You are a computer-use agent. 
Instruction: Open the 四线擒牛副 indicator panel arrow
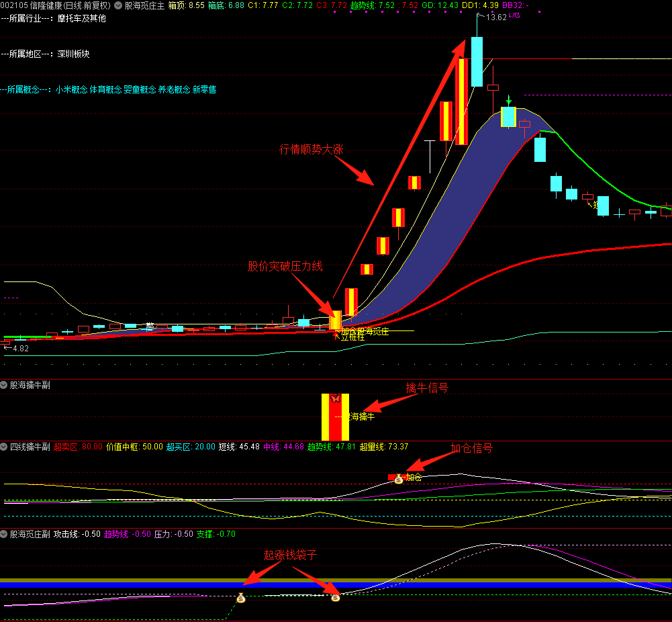[x=4, y=447]
